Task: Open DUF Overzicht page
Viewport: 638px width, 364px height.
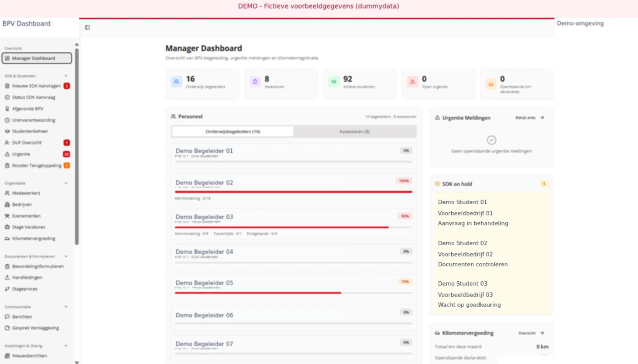Action: [x=37, y=143]
